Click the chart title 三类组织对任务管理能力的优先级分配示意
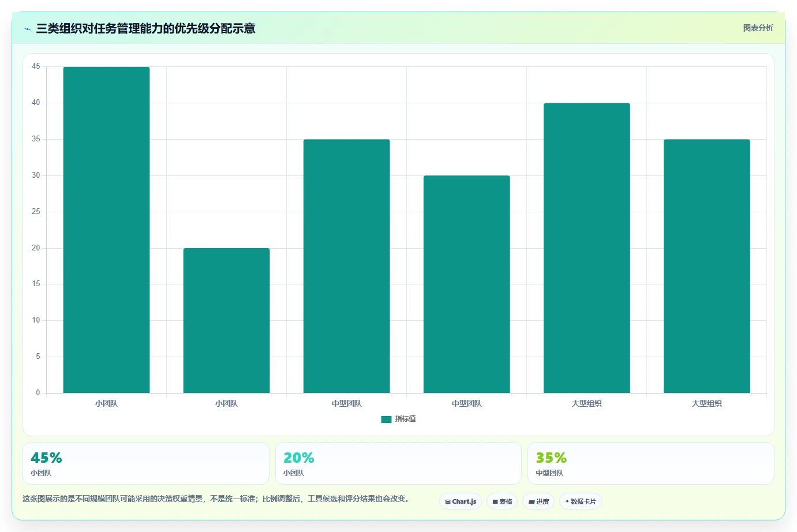797x532 pixels. (145, 28)
